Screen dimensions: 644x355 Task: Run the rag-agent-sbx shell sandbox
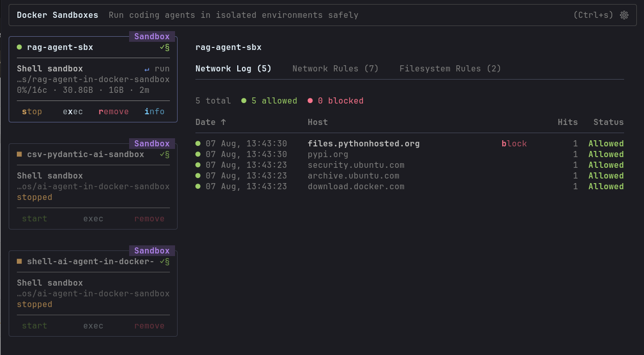pos(157,69)
